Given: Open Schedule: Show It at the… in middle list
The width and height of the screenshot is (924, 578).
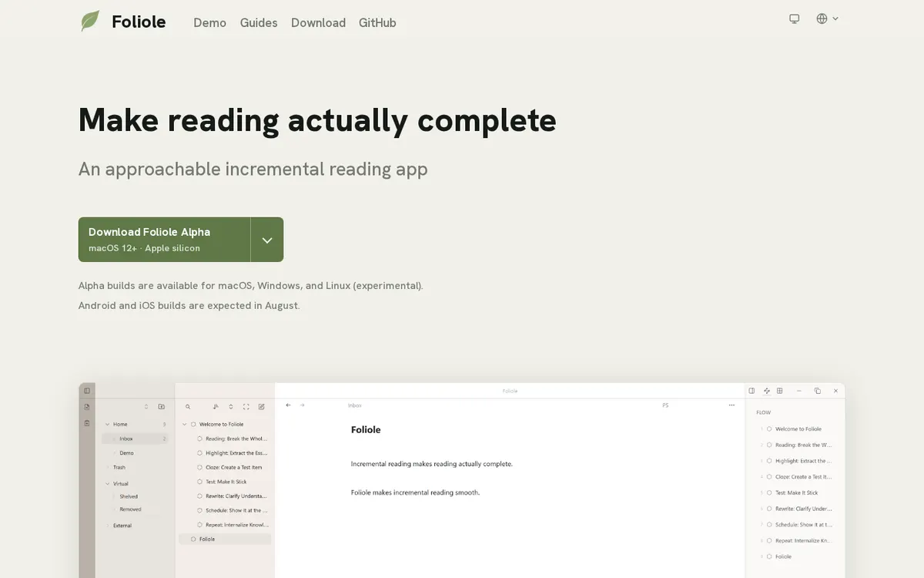Looking at the screenshot, I should [x=236, y=510].
